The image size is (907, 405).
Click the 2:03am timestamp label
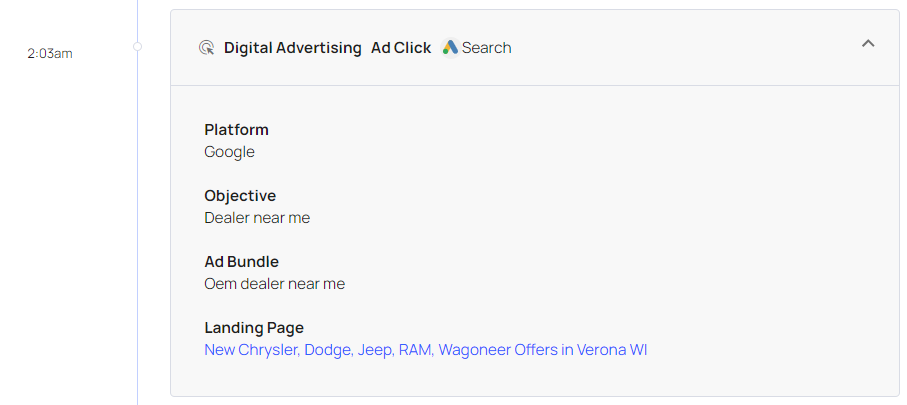[50, 53]
